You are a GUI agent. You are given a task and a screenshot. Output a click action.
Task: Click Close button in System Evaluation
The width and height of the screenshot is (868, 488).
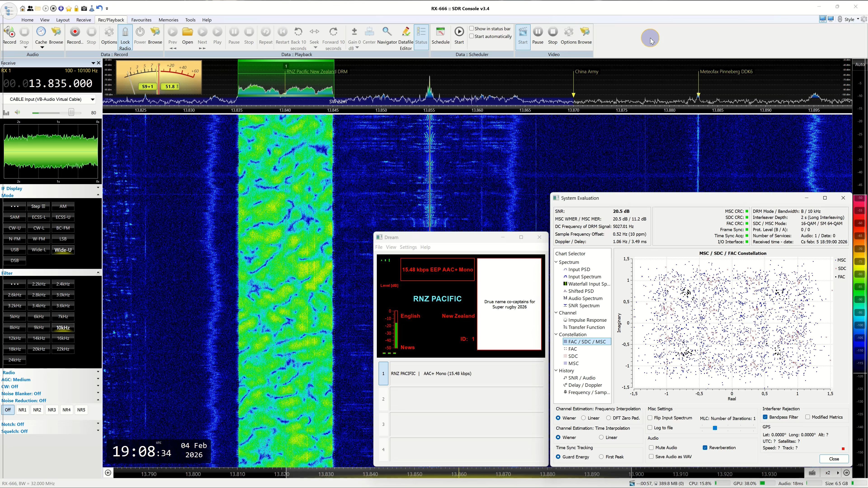[834, 459]
